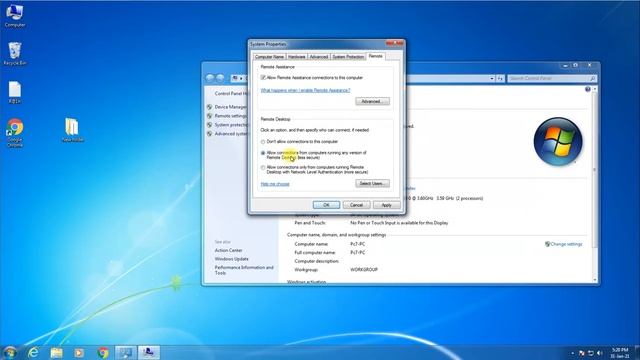Expand Control Panel address bar history dropdown

click(x=492, y=78)
